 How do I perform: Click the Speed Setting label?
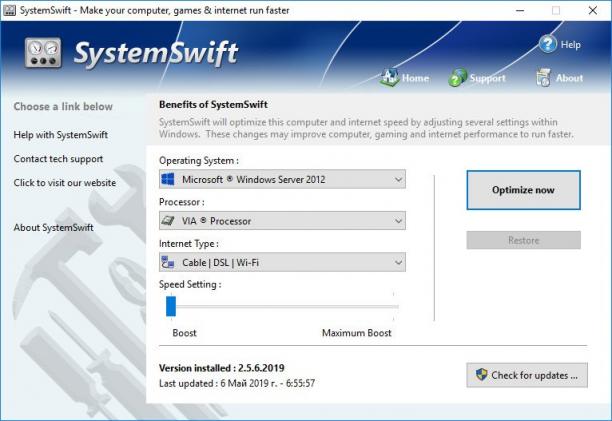coord(190,284)
